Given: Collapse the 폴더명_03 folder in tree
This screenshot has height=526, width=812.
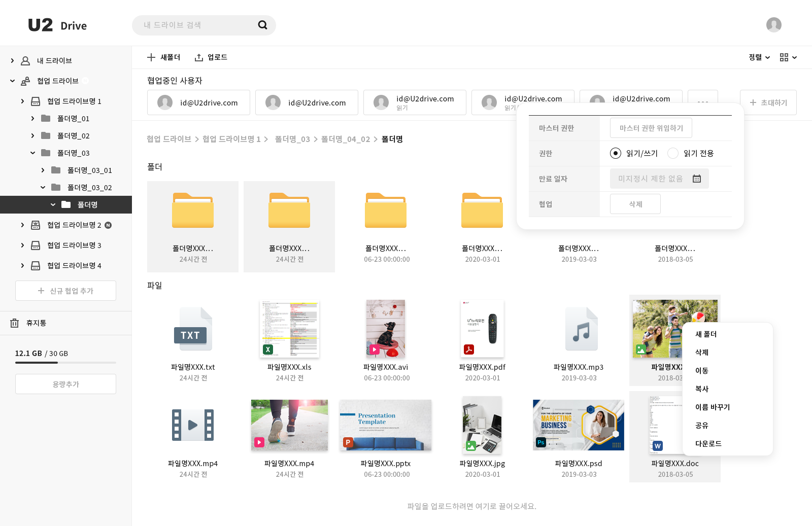Looking at the screenshot, I should pyautogui.click(x=32, y=153).
